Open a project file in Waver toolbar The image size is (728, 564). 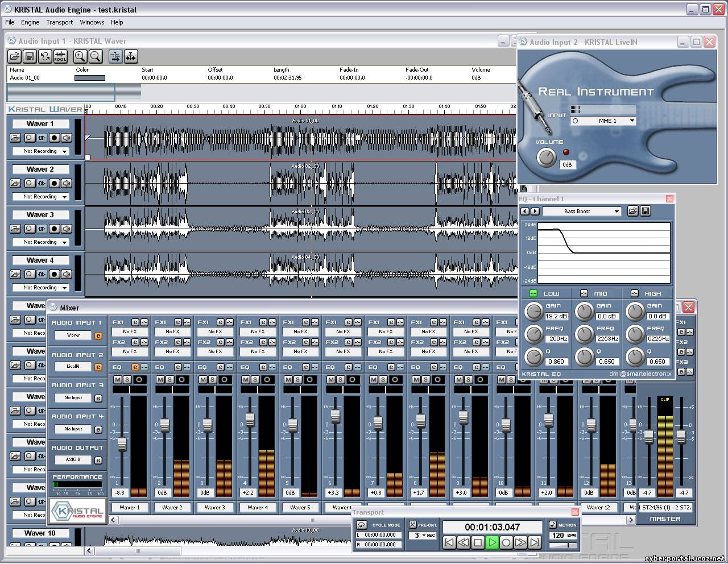(15, 56)
